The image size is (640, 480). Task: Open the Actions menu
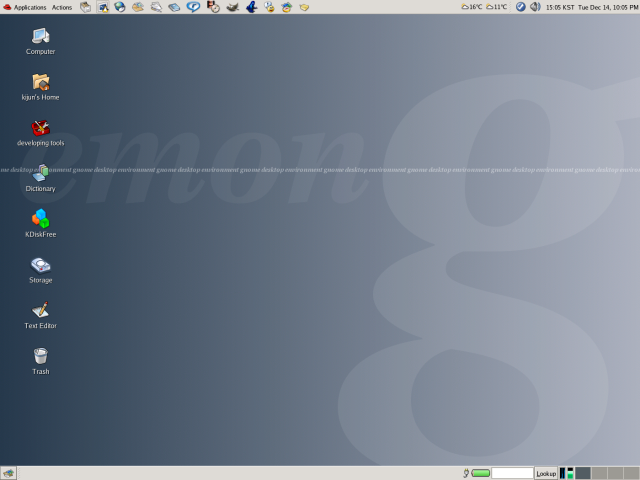[62, 7]
